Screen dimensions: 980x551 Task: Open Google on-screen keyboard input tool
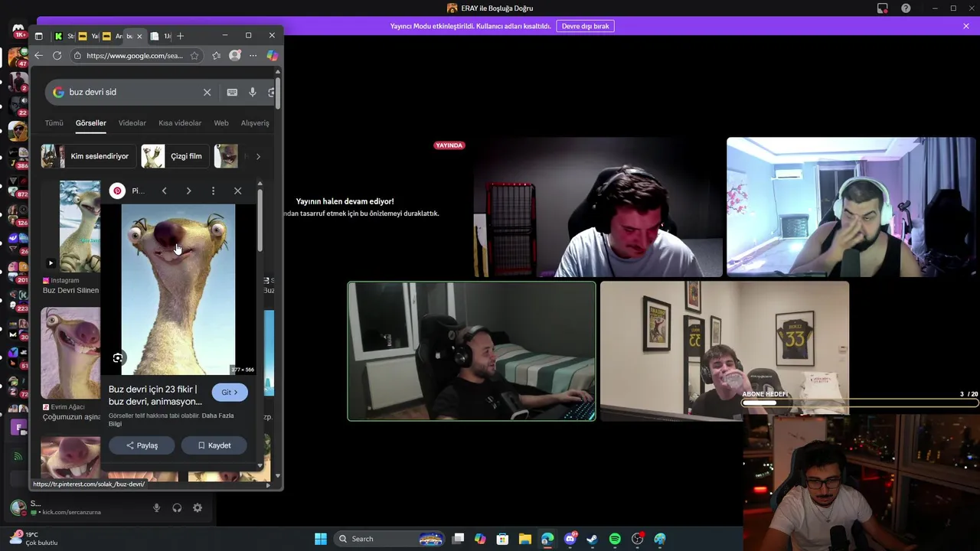pos(232,92)
